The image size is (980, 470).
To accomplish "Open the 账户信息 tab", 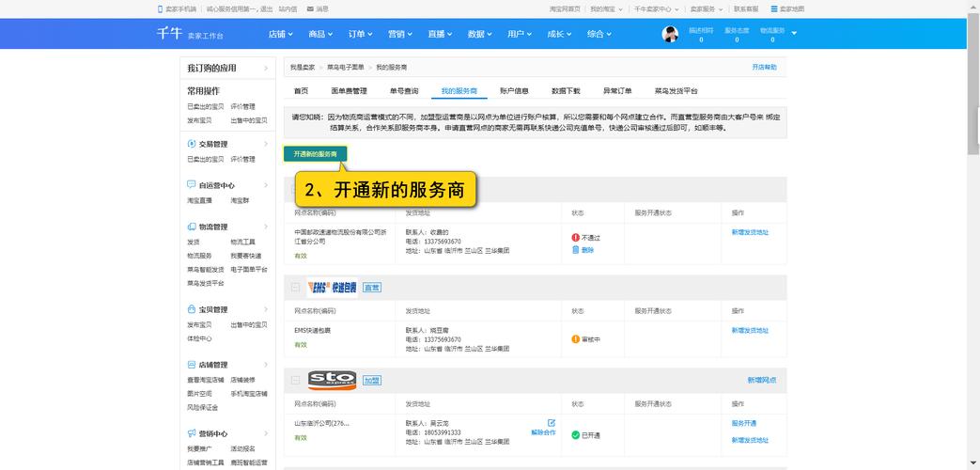I will (x=514, y=91).
